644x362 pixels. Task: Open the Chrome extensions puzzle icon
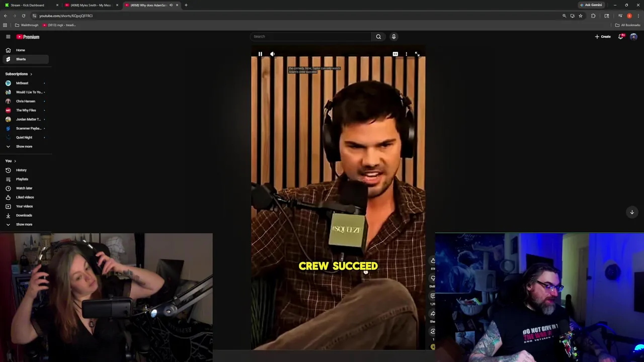click(593, 16)
